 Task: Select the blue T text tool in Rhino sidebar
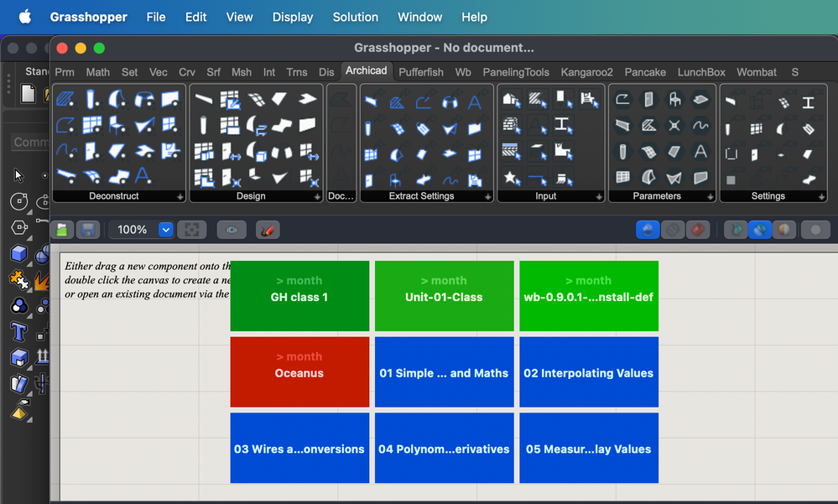(18, 332)
